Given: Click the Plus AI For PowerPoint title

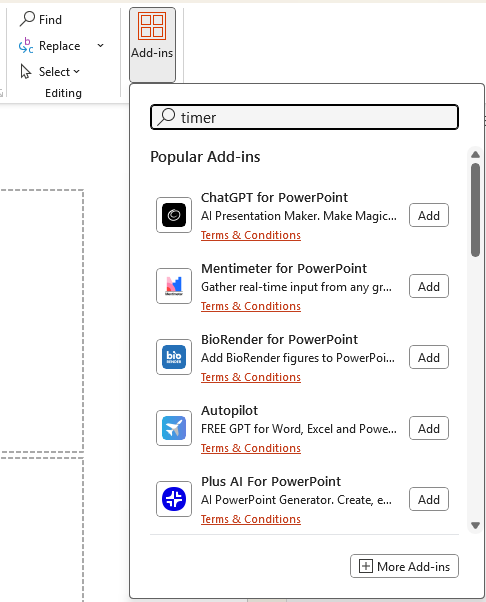Looking at the screenshot, I should 271,482.
